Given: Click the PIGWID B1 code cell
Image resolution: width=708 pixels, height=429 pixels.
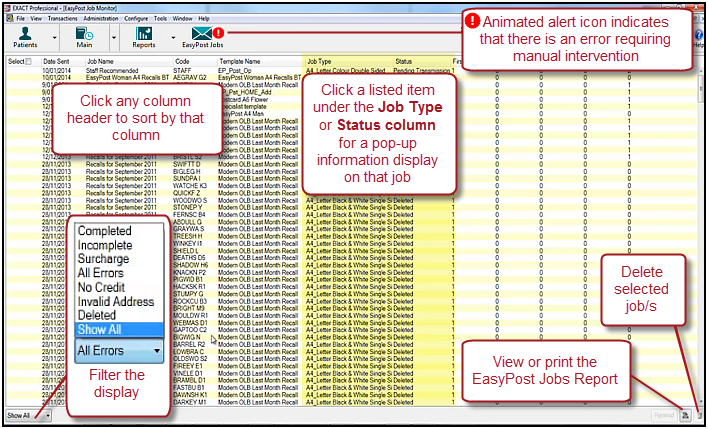Looking at the screenshot, I should pyautogui.click(x=188, y=280).
